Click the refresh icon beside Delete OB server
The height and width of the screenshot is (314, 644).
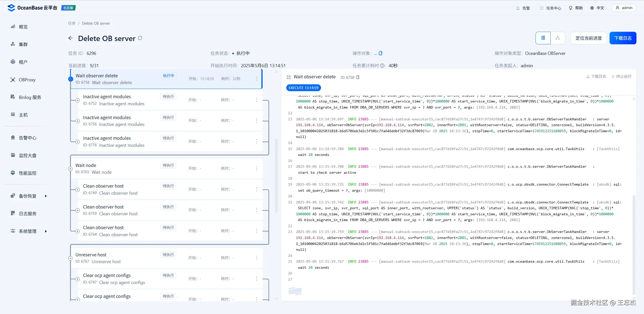[x=140, y=38]
